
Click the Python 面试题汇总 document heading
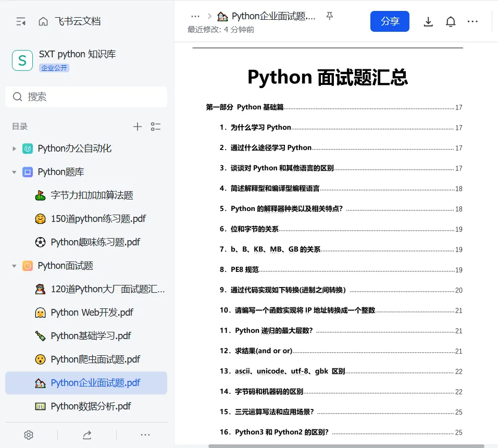[x=328, y=77]
